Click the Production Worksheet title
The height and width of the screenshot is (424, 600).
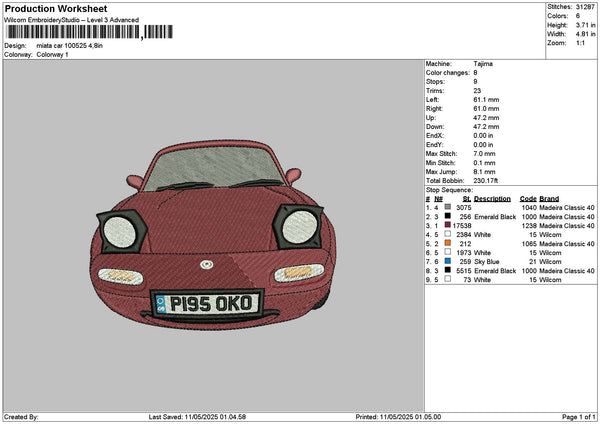[55, 7]
